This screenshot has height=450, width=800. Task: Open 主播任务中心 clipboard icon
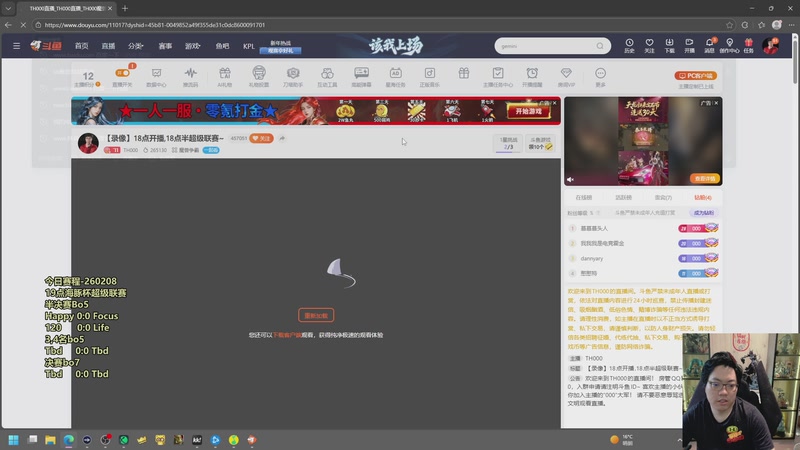(x=498, y=77)
